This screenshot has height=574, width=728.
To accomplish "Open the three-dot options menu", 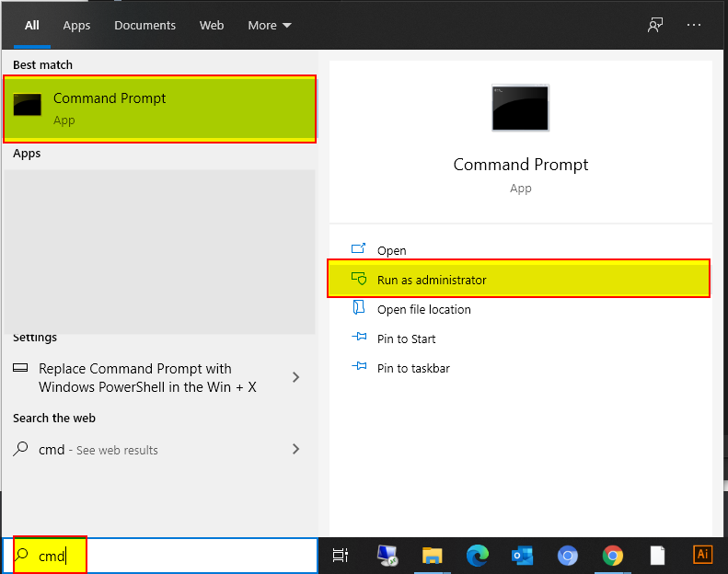I will tap(694, 25).
